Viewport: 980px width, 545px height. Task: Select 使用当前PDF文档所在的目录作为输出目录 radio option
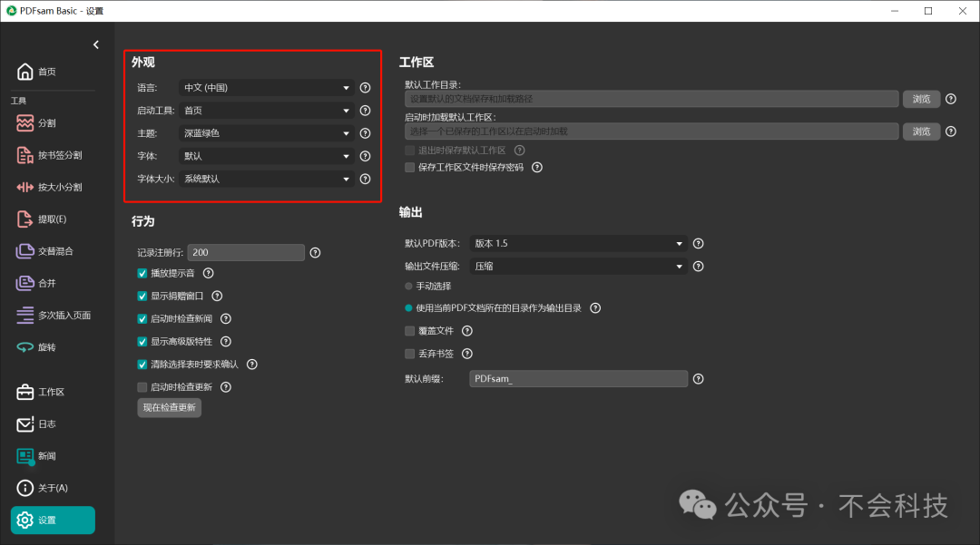pyautogui.click(x=408, y=307)
